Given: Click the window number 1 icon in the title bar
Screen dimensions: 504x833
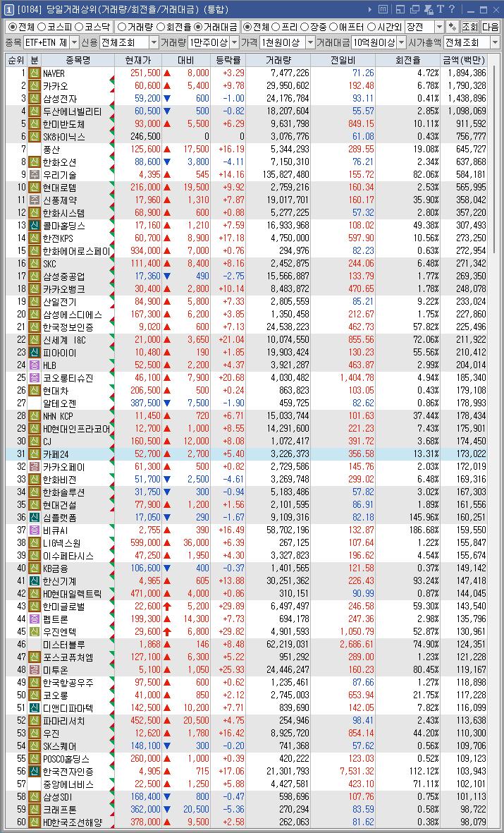Looking at the screenshot, I should [x=9, y=10].
